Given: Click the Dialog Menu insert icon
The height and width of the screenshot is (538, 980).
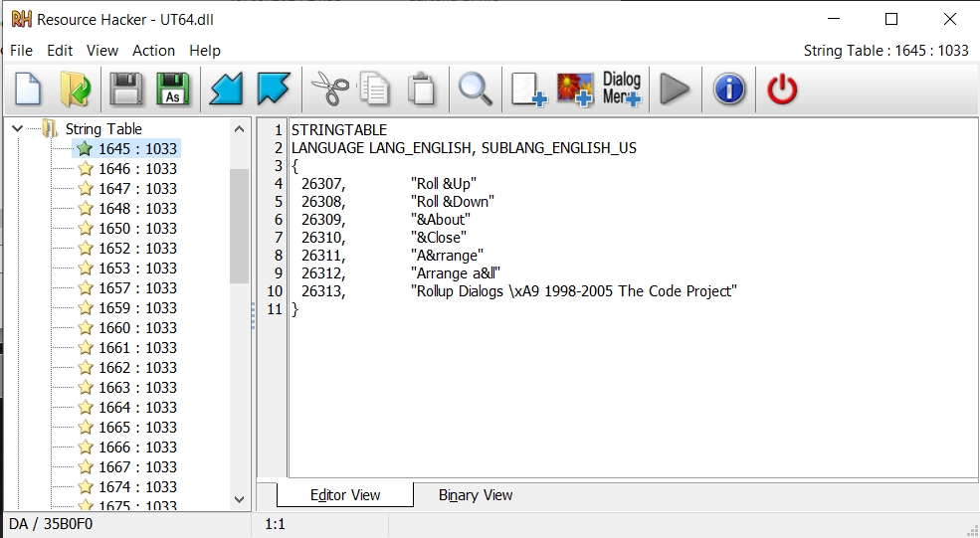Looking at the screenshot, I should point(622,90).
